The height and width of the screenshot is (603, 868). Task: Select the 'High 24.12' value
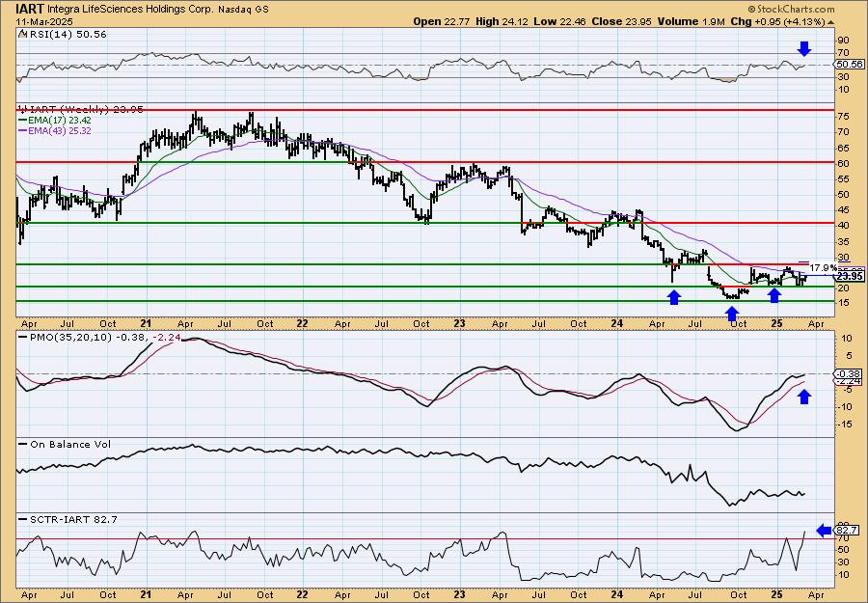click(502, 21)
